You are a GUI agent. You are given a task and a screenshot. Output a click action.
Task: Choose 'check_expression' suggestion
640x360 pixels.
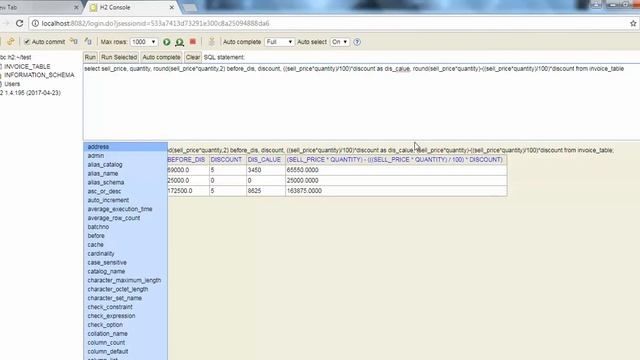126,316
